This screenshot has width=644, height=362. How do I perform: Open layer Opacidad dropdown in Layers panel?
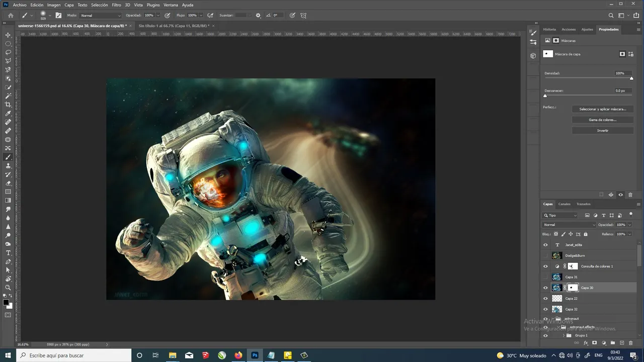click(x=629, y=225)
